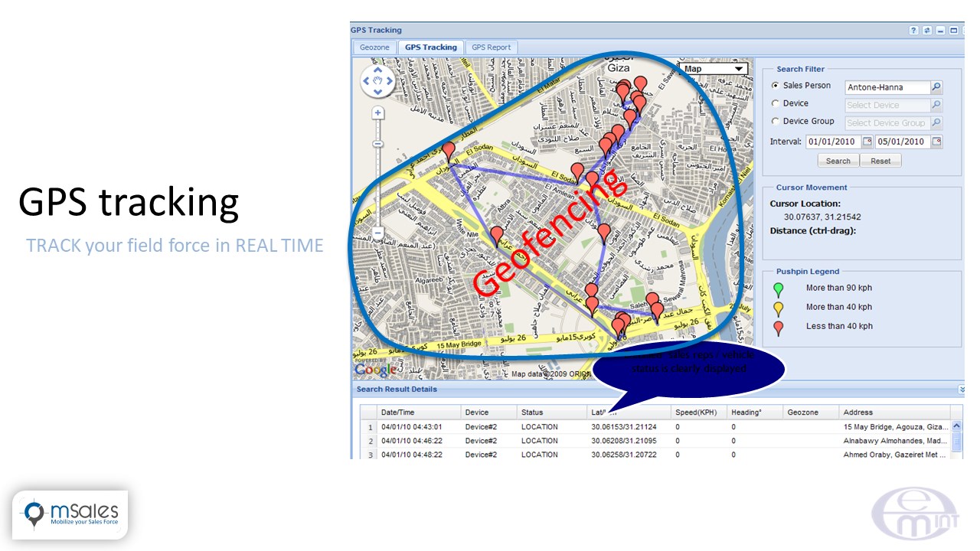Click the hand icon in map pan control
Viewport: 980px width, 551px height.
coord(377,80)
